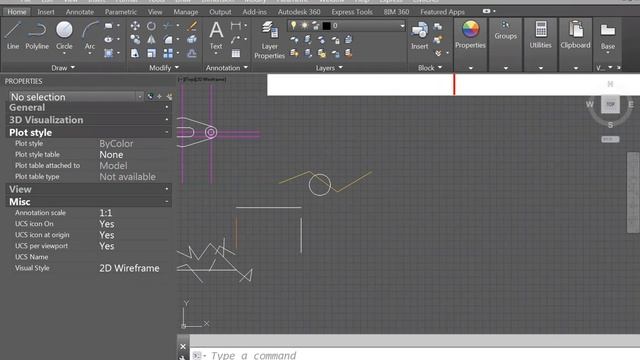The width and height of the screenshot is (640, 360).
Task: Switch to the Manage tab
Action: [185, 12]
